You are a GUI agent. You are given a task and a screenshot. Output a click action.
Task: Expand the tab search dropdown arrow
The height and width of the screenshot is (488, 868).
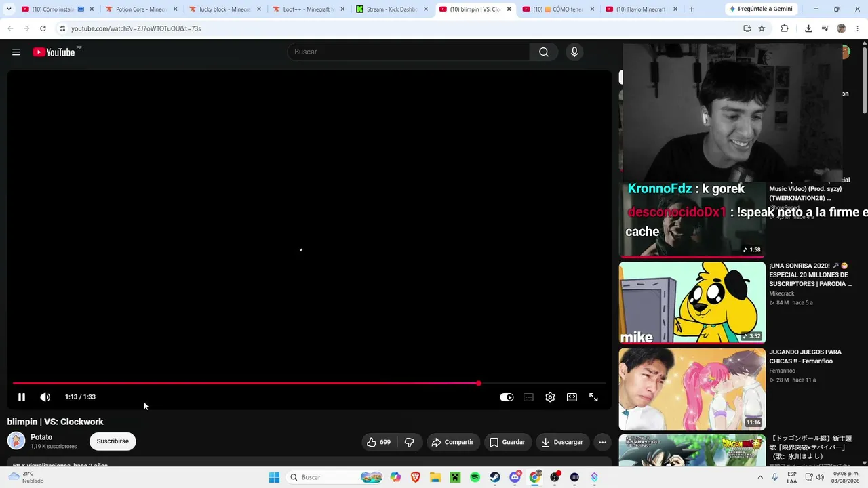(x=9, y=9)
